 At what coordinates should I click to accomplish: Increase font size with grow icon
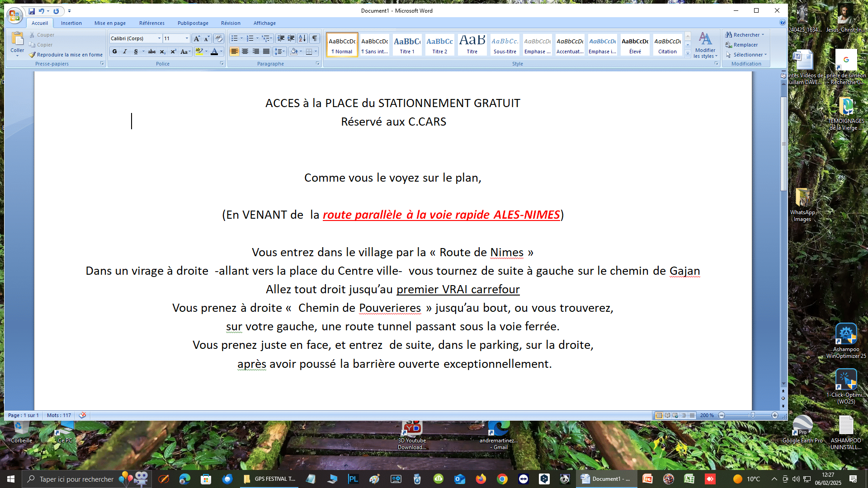tap(197, 38)
